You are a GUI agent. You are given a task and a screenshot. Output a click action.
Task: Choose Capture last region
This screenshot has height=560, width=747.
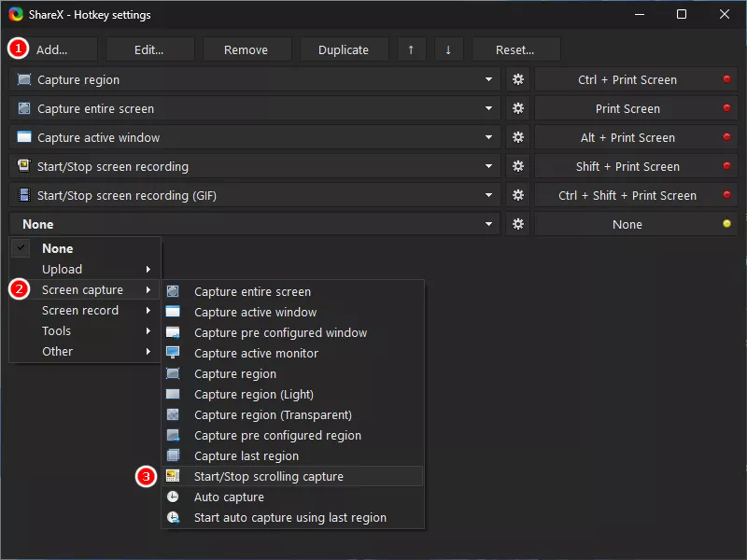[x=292, y=455]
